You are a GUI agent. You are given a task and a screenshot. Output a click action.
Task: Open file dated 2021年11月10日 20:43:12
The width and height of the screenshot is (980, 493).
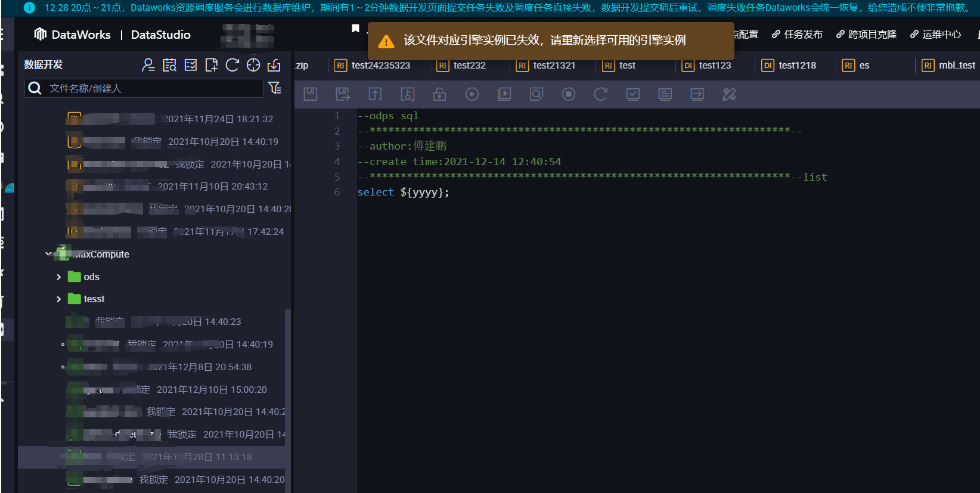click(154, 187)
